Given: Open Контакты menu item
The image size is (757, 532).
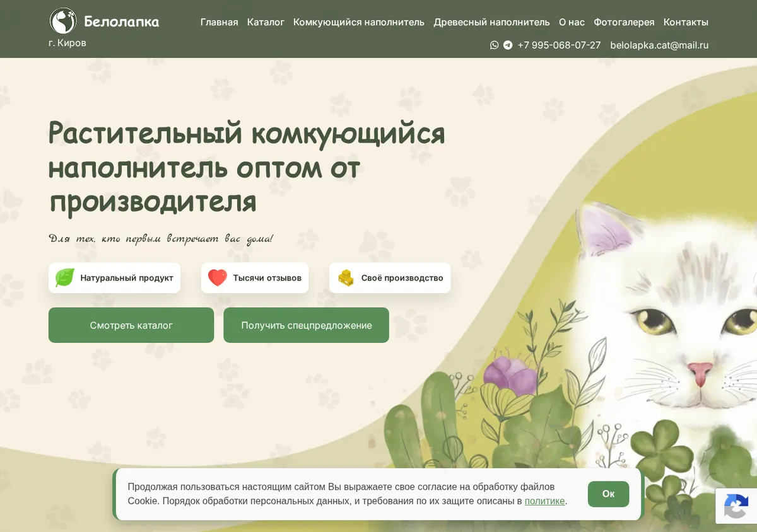Looking at the screenshot, I should 686,22.
